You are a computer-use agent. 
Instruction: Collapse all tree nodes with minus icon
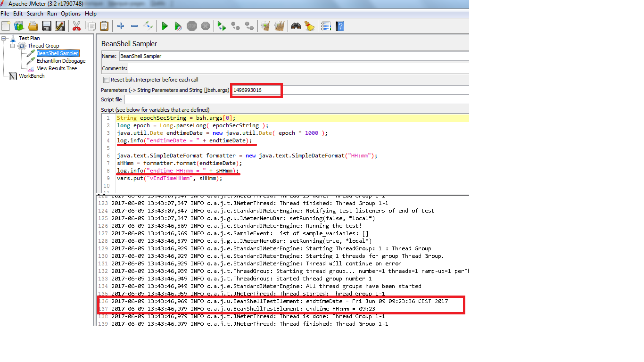coord(134,26)
